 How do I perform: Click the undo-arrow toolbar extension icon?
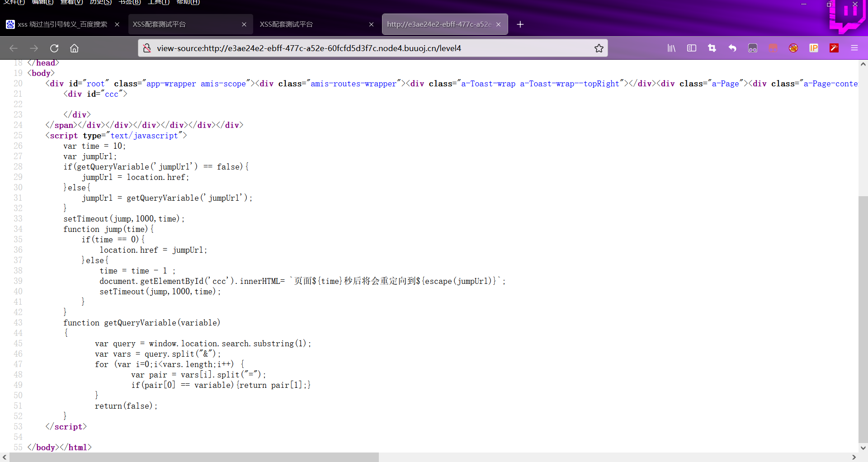pos(733,48)
